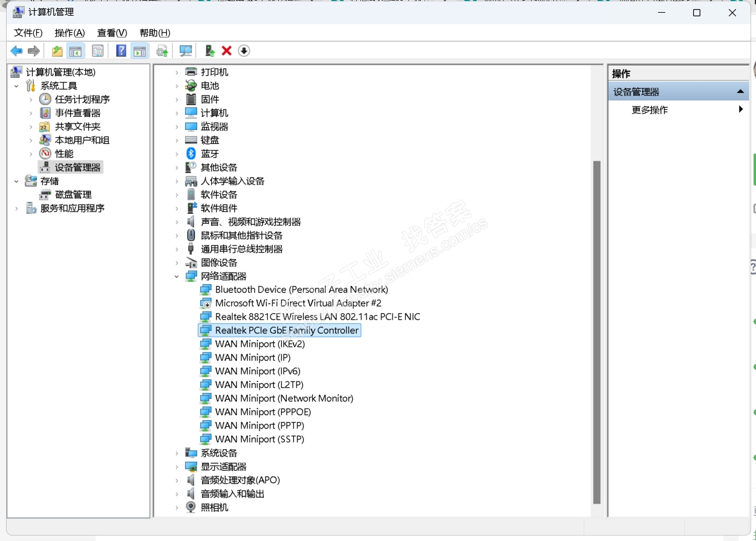Viewport: 756px width, 541px height.
Task: Open the 帮助(H) menu
Action: coord(155,33)
